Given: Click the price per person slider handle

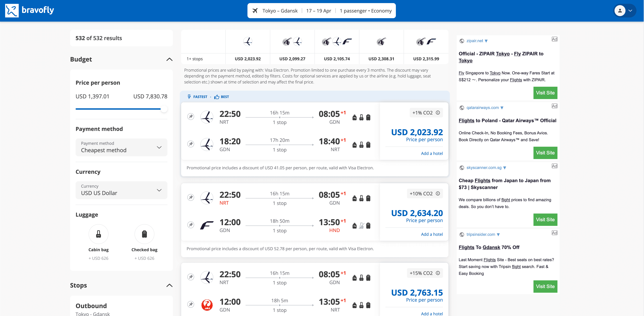Looking at the screenshot, I should (x=164, y=109).
